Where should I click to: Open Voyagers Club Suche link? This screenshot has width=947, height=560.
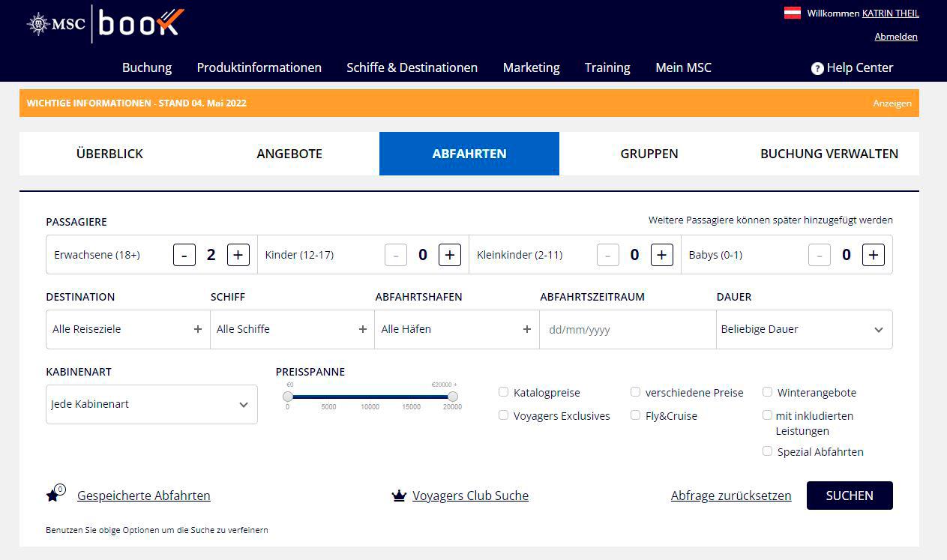coord(471,496)
